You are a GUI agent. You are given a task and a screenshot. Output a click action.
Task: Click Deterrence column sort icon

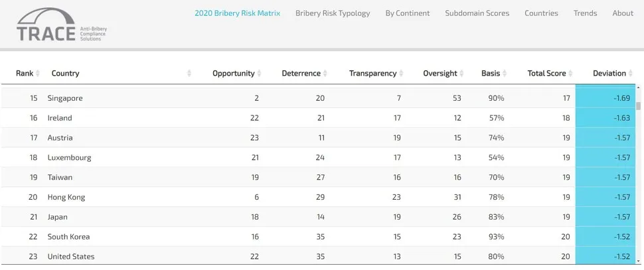pyautogui.click(x=325, y=74)
